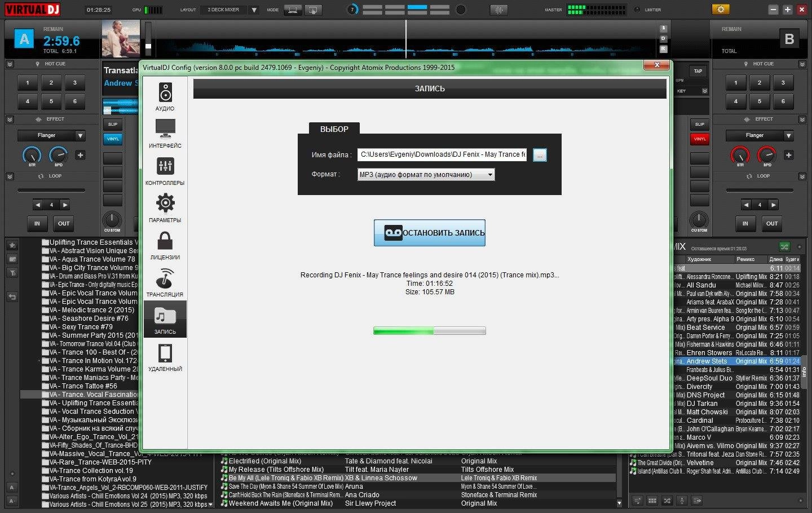Toggle the D waveform button
This screenshot has height=513, width=812.
(663, 38)
